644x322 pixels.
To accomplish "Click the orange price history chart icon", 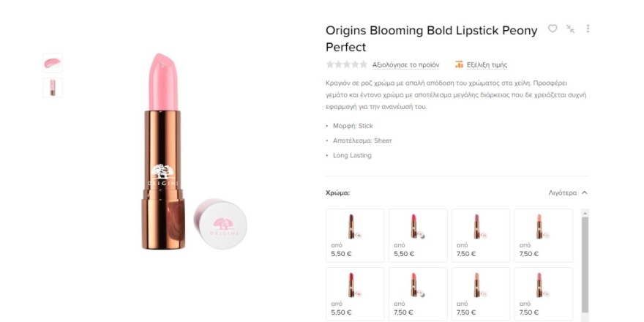I will [459, 64].
